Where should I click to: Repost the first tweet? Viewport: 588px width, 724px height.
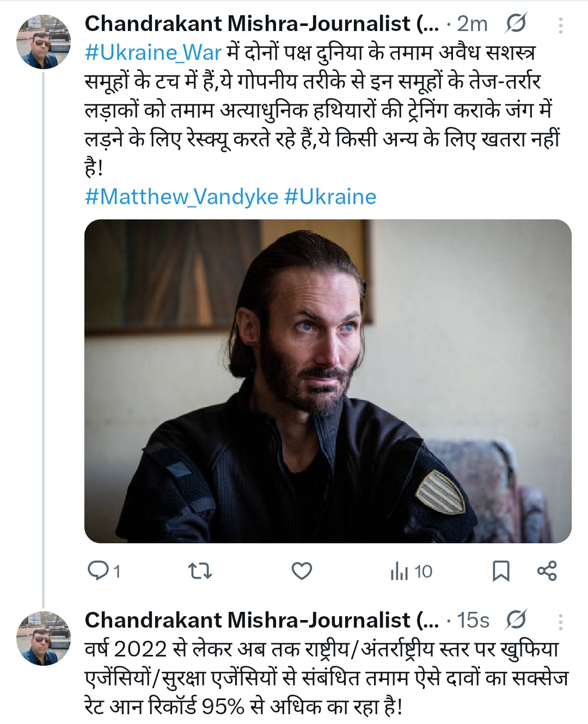click(x=200, y=571)
